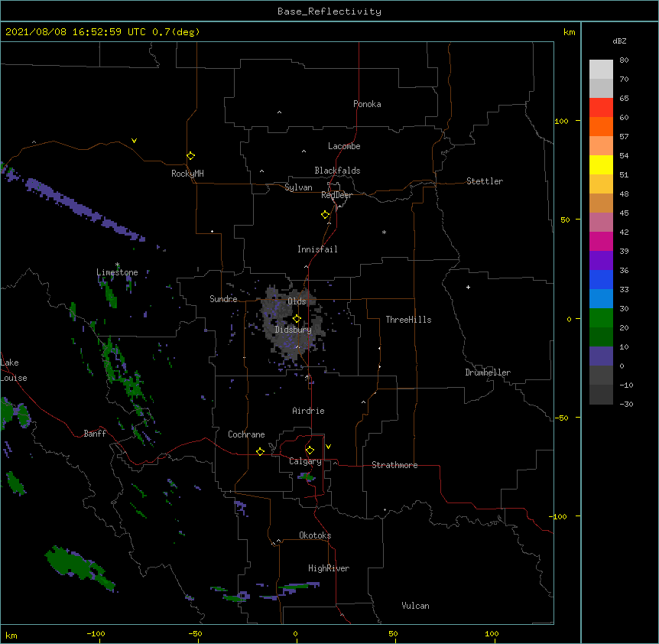Click the yellow V marker northwest of RockyMH
Viewport: 659px width, 644px height.
point(134,141)
